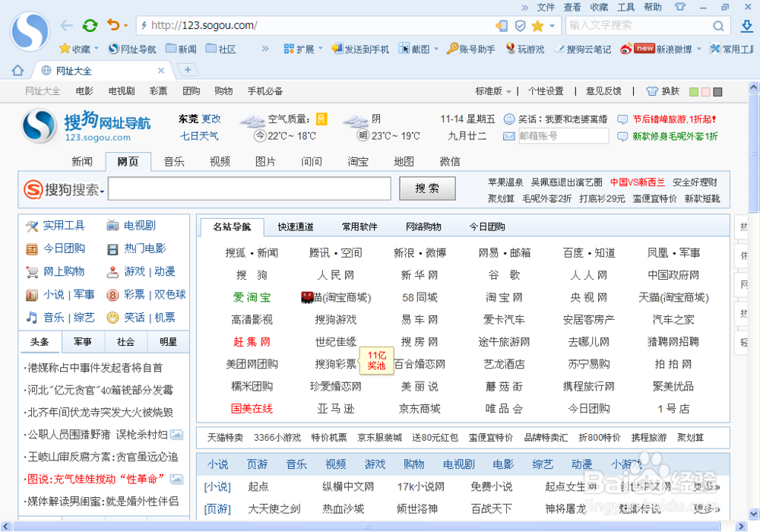
Task: Click the main Sogou search input box
Action: 249,188
